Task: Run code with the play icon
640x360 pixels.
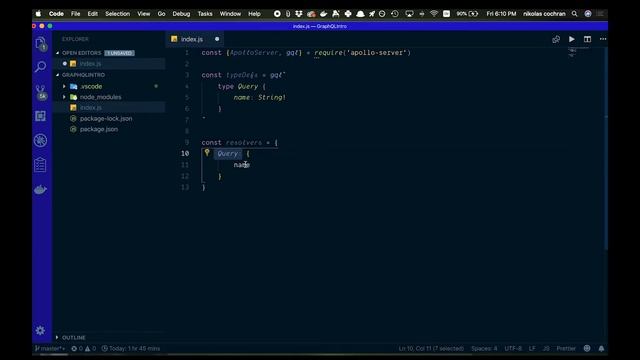Action: click(572, 39)
